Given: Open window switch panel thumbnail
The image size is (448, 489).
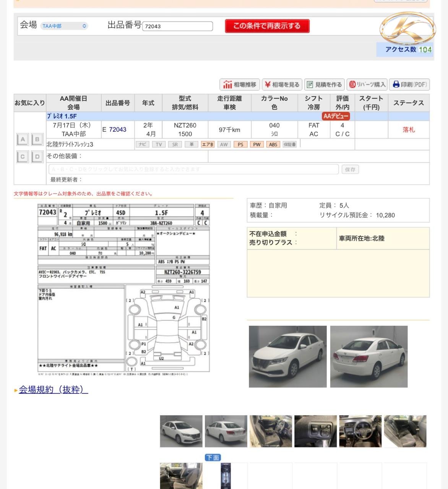Looking at the screenshot, I should [315, 431].
